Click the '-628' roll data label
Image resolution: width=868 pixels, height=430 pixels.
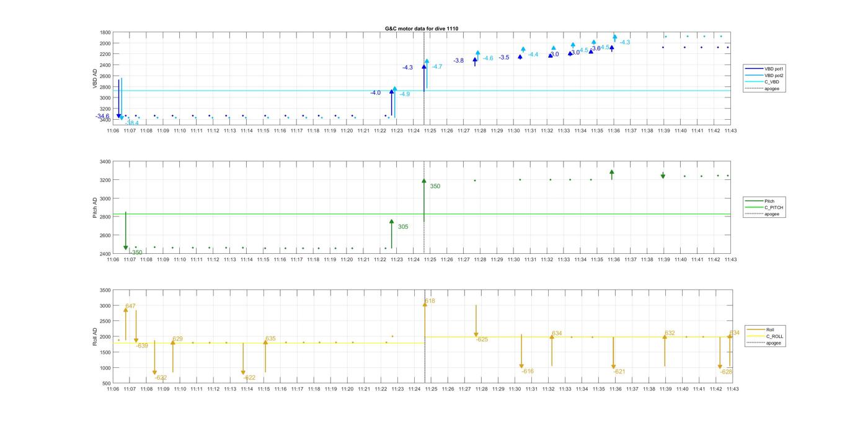tap(726, 372)
